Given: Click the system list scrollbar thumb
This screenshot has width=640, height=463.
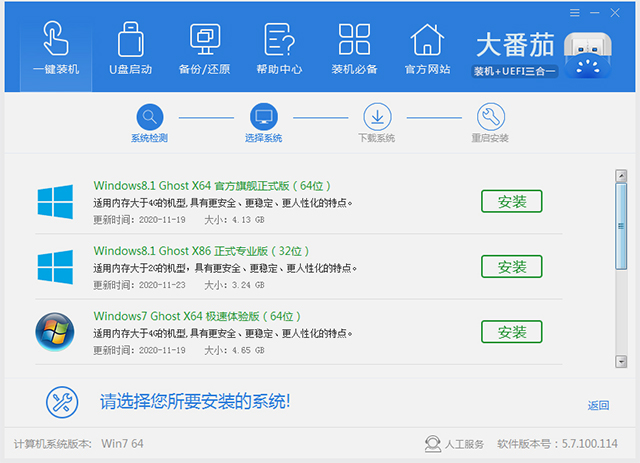Looking at the screenshot, I should tap(621, 226).
